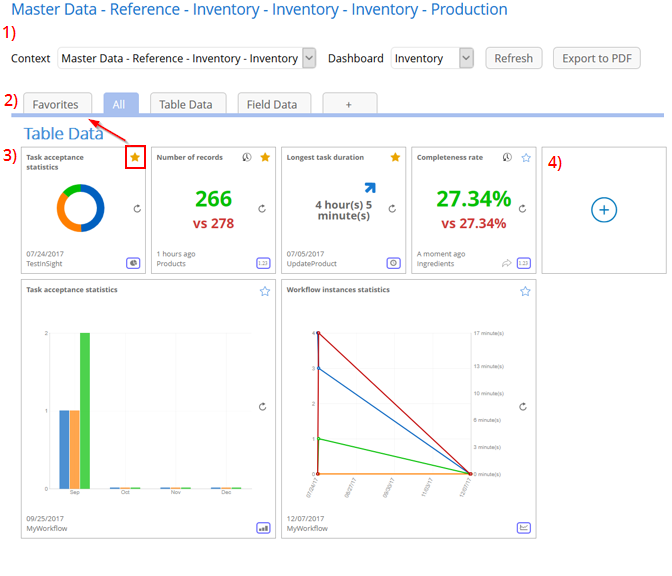Click line chart icon on Workflow instances card

tap(524, 528)
